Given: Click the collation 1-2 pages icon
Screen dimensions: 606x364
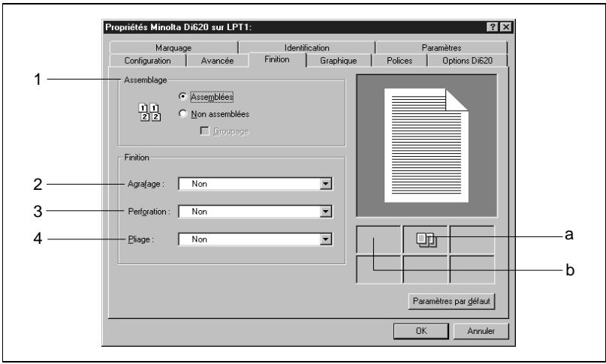Looking at the screenshot, I should pos(149,113).
